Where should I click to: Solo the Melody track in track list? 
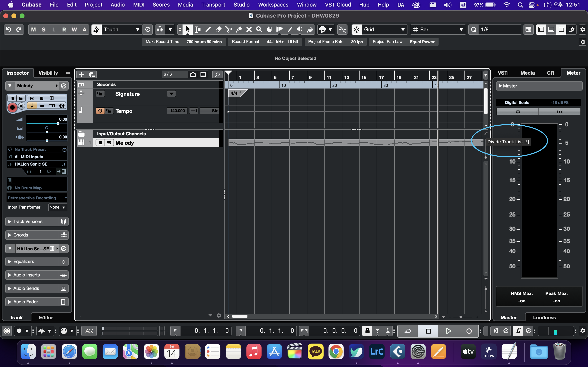tap(109, 143)
